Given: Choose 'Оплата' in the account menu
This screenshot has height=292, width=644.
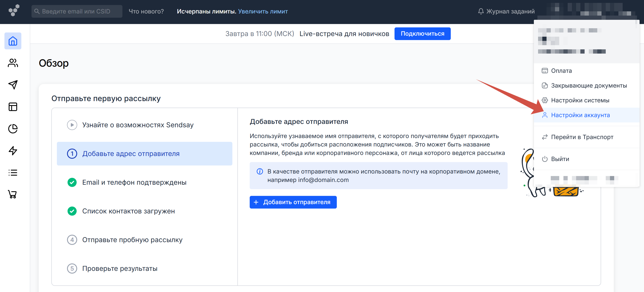Looking at the screenshot, I should [x=561, y=71].
